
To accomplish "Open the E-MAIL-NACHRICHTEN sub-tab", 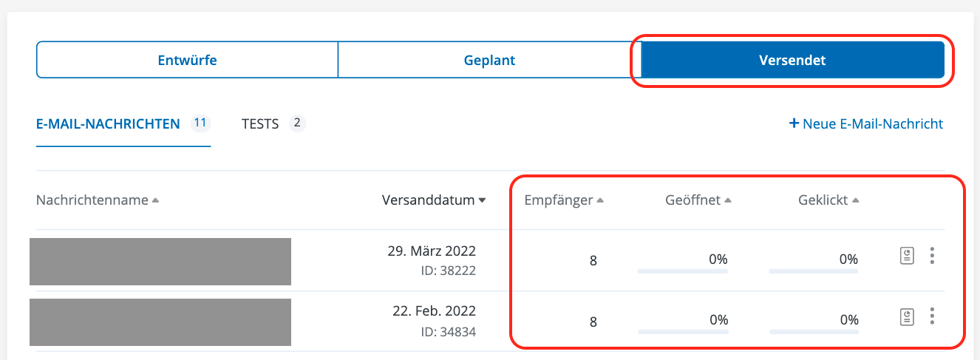I will (x=108, y=123).
